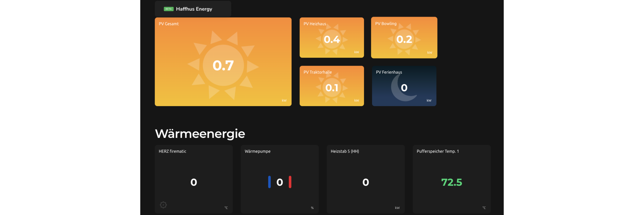Open the Pufferspeicher Temp. 1 card
This screenshot has height=215, width=644.
(x=452, y=179)
